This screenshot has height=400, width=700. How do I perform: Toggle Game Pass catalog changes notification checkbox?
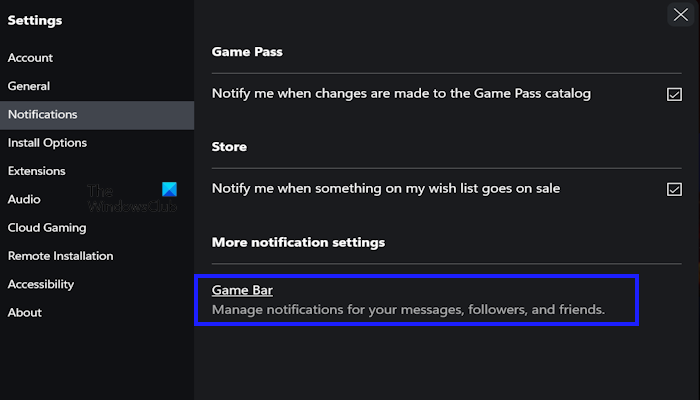pyautogui.click(x=674, y=94)
